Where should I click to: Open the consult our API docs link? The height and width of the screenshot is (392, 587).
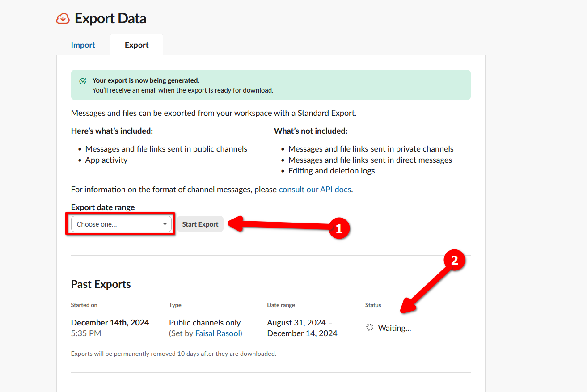coord(315,190)
